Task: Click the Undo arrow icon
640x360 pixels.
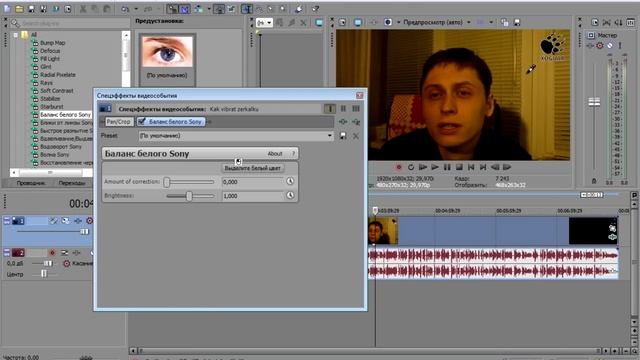Action: (x=125, y=9)
